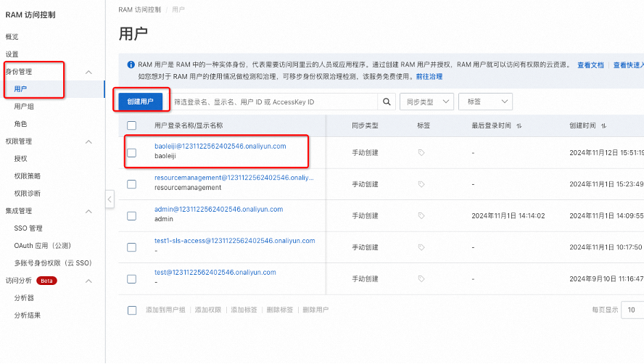Toggle the select-all checkbox in table header

click(132, 125)
